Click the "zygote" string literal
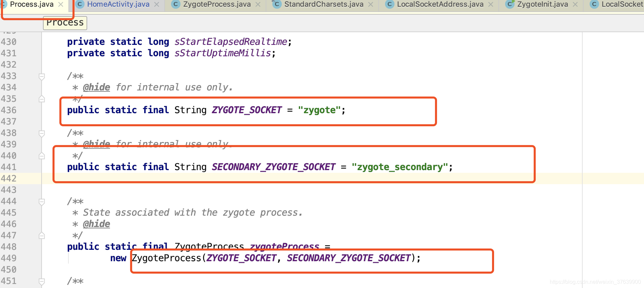Image resolution: width=644 pixels, height=288 pixels. (x=319, y=110)
